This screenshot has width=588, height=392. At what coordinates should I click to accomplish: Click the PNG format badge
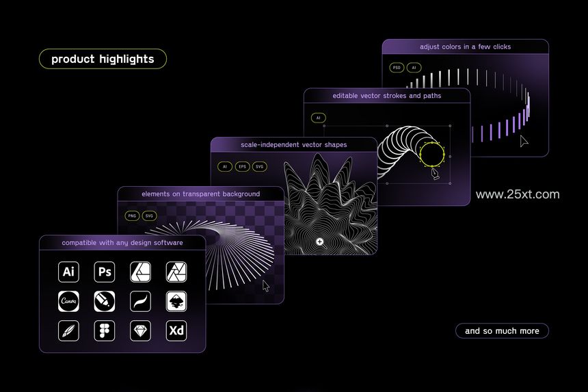(132, 215)
